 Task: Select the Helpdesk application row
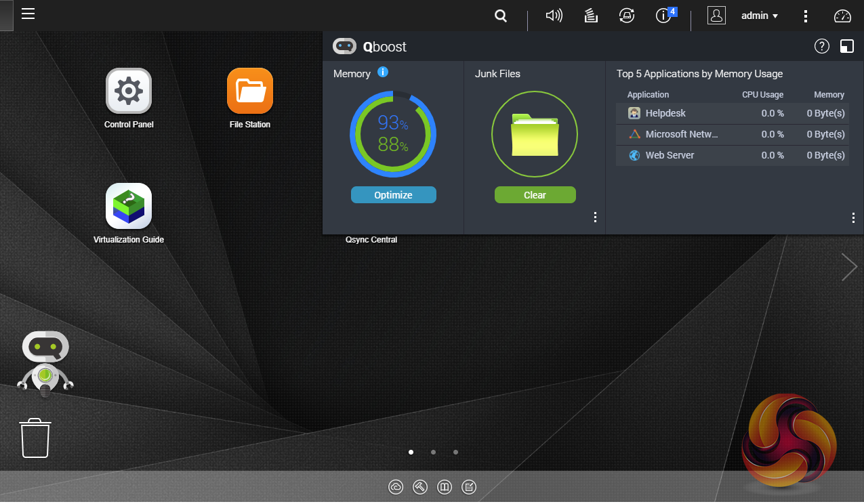coord(732,113)
